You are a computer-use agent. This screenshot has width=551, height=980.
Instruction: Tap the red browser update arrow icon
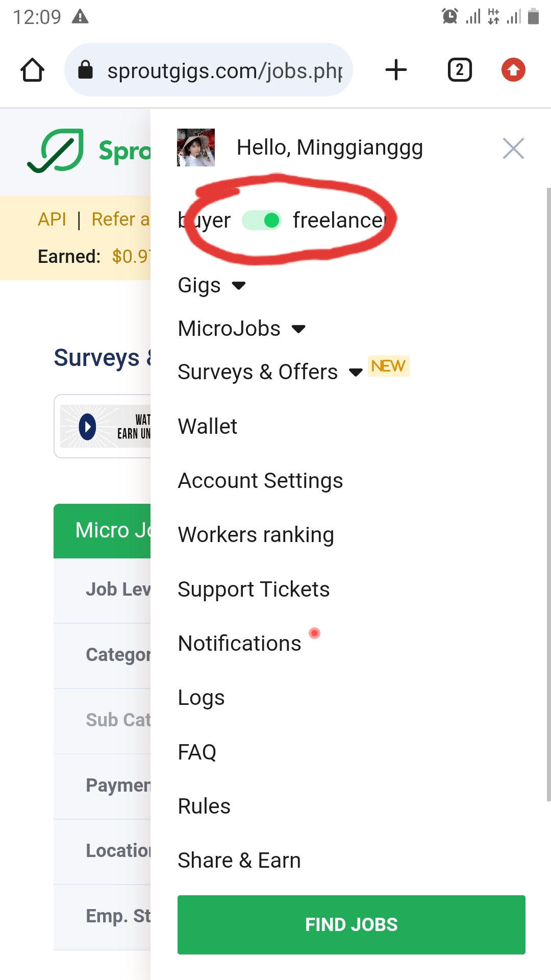coord(513,70)
